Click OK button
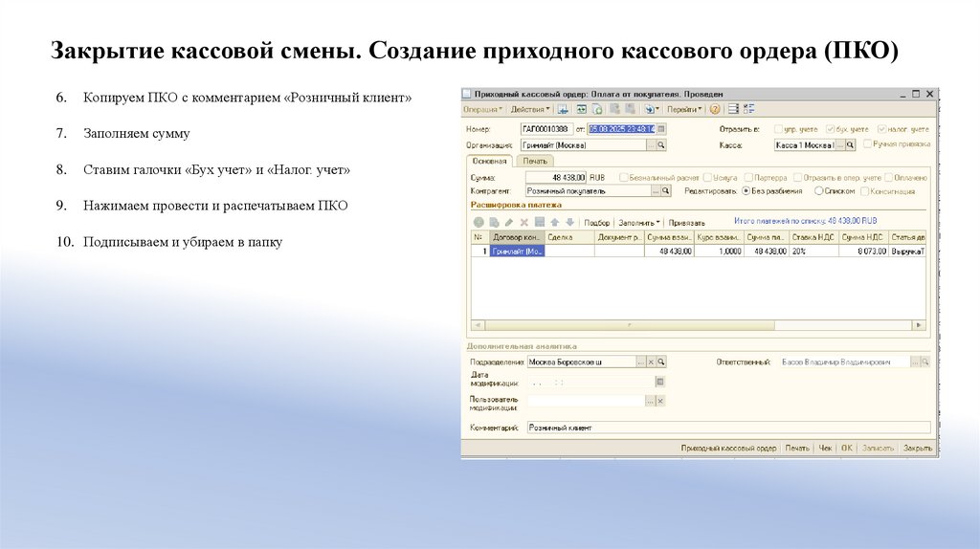Viewport: 980px width, 549px height. [x=846, y=448]
